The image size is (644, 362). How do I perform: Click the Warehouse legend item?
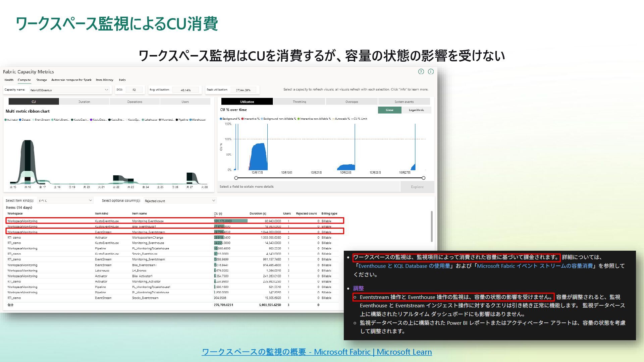(198, 120)
